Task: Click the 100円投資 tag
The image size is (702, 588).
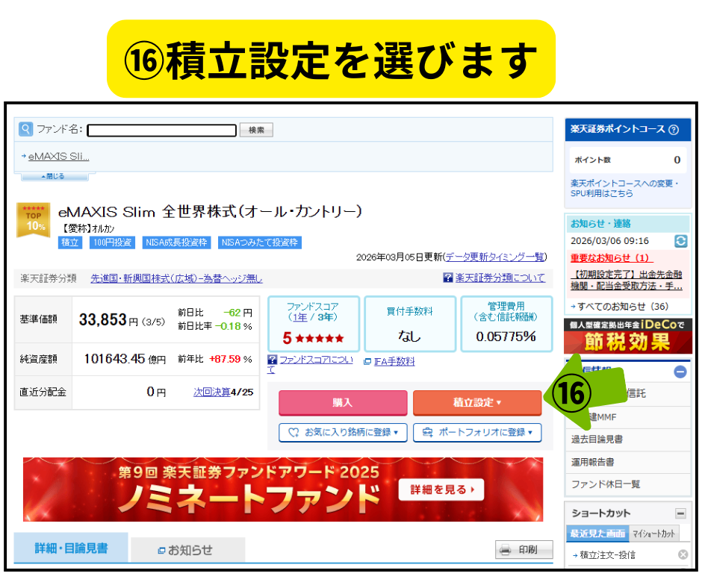Action: (x=112, y=243)
